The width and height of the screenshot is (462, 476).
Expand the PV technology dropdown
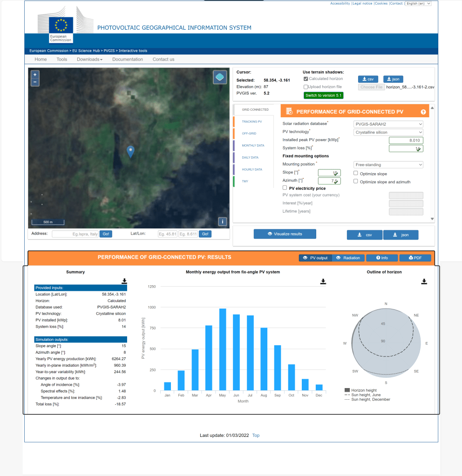pyautogui.click(x=388, y=133)
